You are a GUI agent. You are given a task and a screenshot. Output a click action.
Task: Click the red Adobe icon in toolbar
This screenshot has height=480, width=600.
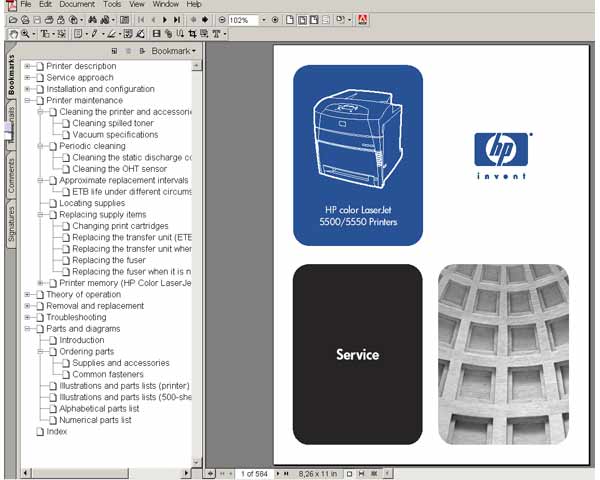pyautogui.click(x=362, y=20)
